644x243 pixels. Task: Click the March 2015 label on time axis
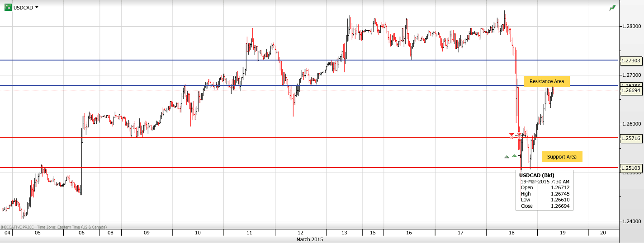(x=310, y=239)
